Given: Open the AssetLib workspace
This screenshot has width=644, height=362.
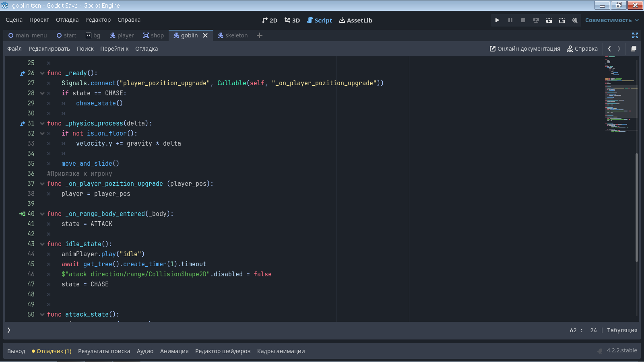Looking at the screenshot, I should [356, 20].
